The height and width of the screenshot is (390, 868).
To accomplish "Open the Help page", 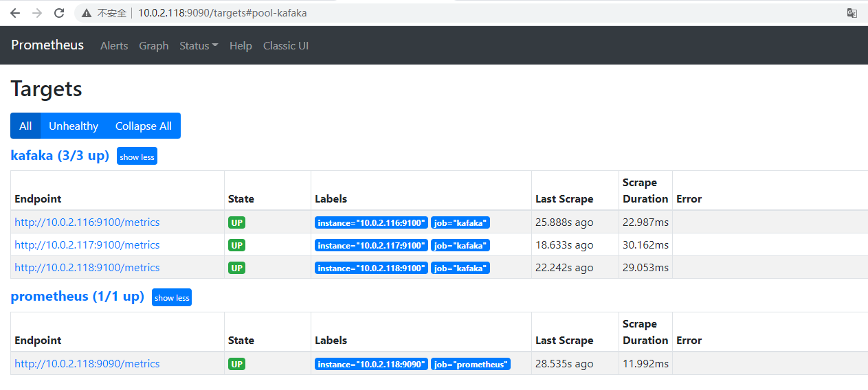I will click(241, 45).
